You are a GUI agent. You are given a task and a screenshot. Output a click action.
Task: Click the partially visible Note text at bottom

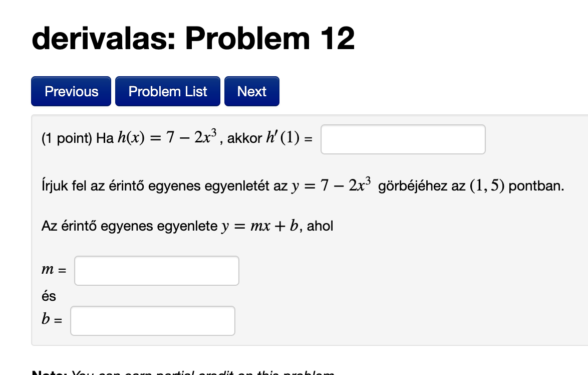tap(183, 372)
